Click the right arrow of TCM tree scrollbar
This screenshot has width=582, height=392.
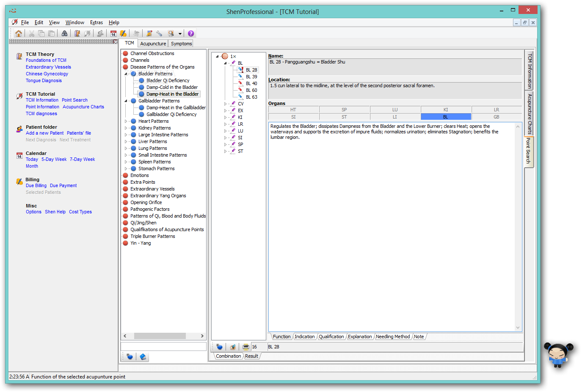click(202, 336)
